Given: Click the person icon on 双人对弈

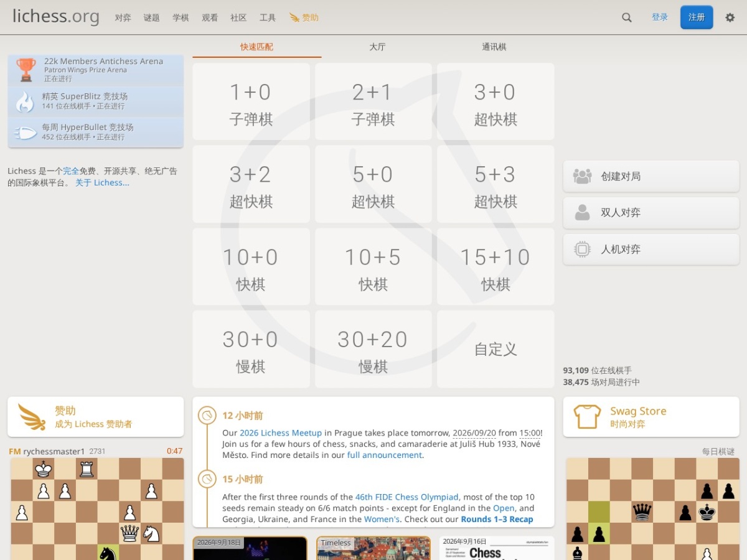Looking at the screenshot, I should 582,212.
